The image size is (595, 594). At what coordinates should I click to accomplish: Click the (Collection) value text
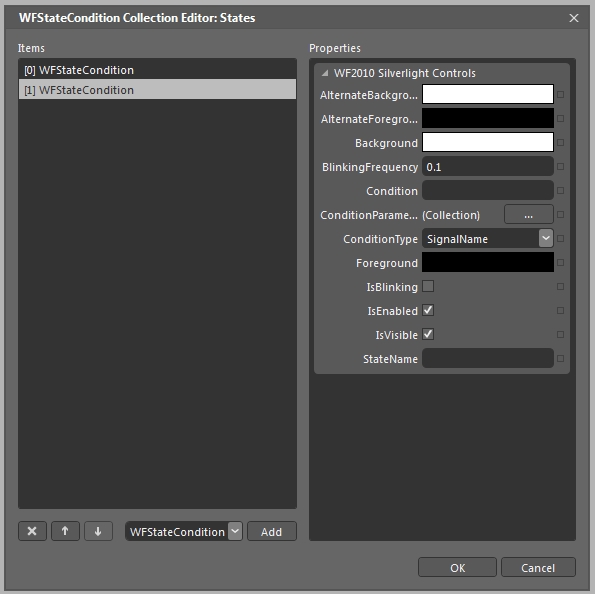451,215
